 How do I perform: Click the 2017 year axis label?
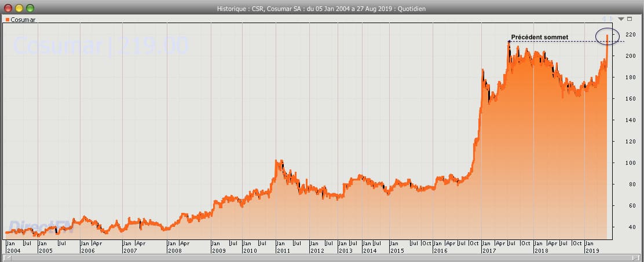pos(489,250)
